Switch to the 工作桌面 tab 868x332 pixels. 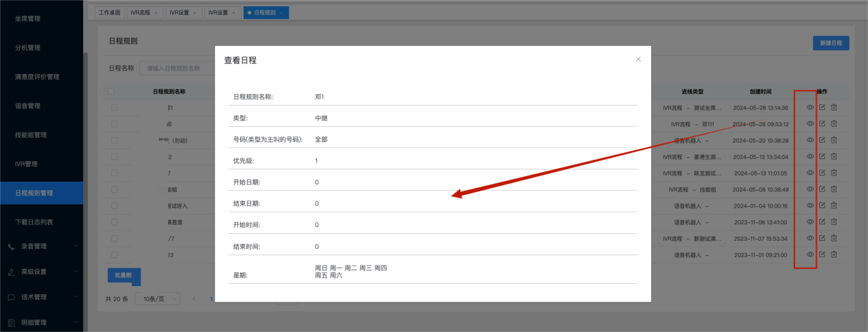(109, 12)
